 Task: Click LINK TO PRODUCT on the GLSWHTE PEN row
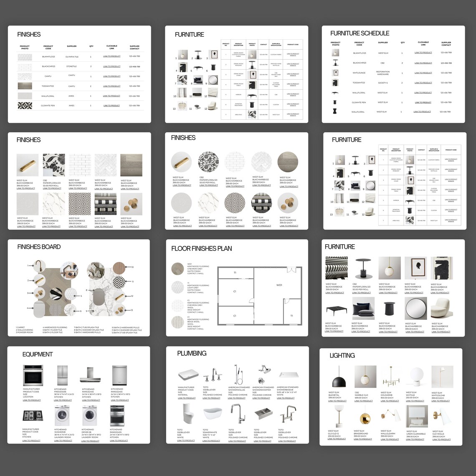(x=111, y=105)
